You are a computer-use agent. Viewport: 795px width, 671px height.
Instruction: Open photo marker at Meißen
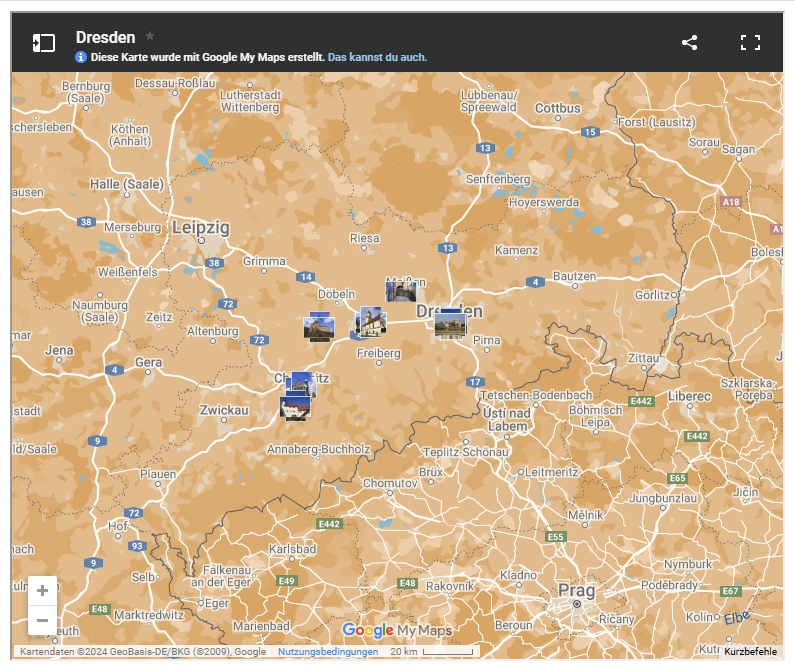point(400,291)
